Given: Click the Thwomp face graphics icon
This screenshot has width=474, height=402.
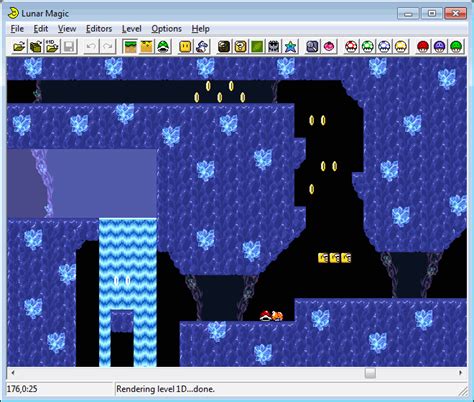Looking at the screenshot, I should point(274,46).
